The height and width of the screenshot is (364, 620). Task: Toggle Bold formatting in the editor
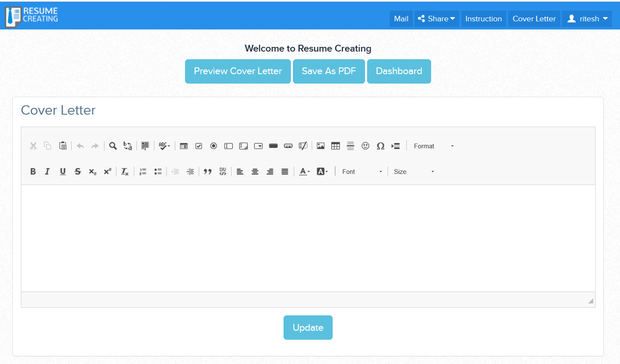point(33,171)
